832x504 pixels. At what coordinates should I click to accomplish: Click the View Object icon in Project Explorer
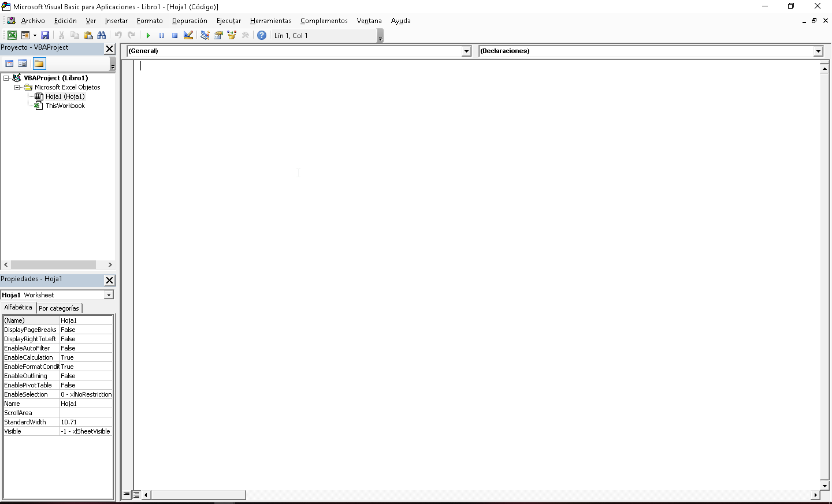click(x=22, y=64)
